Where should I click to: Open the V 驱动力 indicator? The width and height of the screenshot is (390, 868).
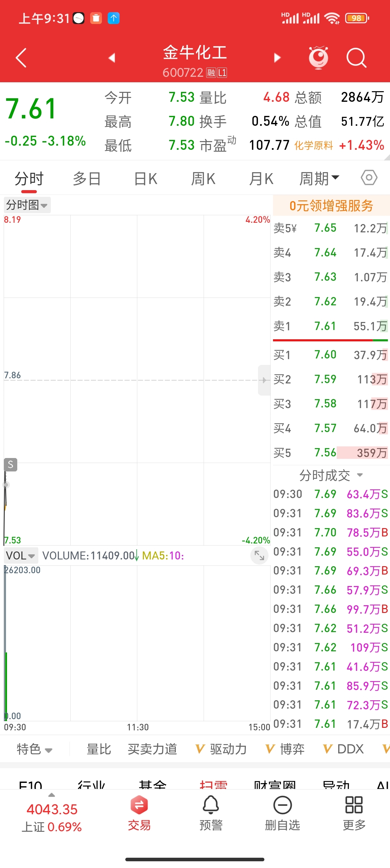click(221, 749)
